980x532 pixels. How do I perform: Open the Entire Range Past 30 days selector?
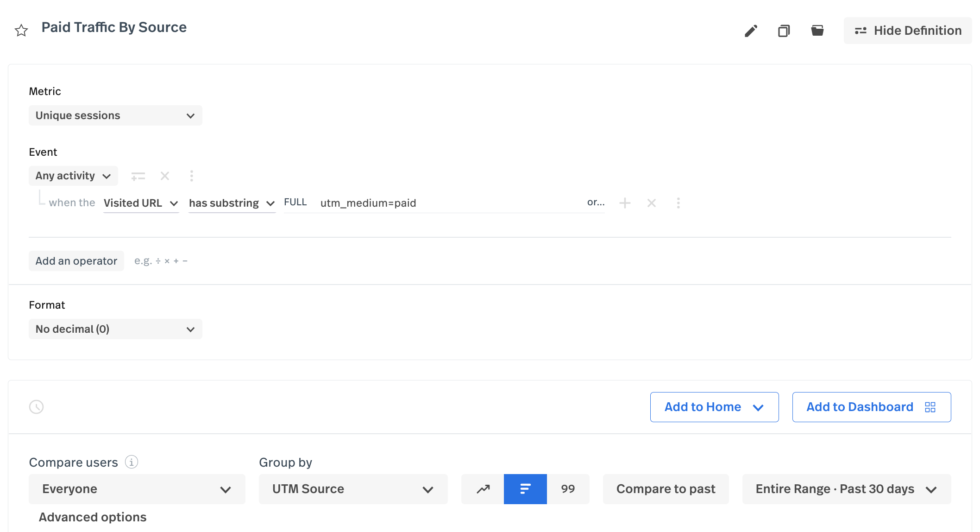[x=847, y=489]
